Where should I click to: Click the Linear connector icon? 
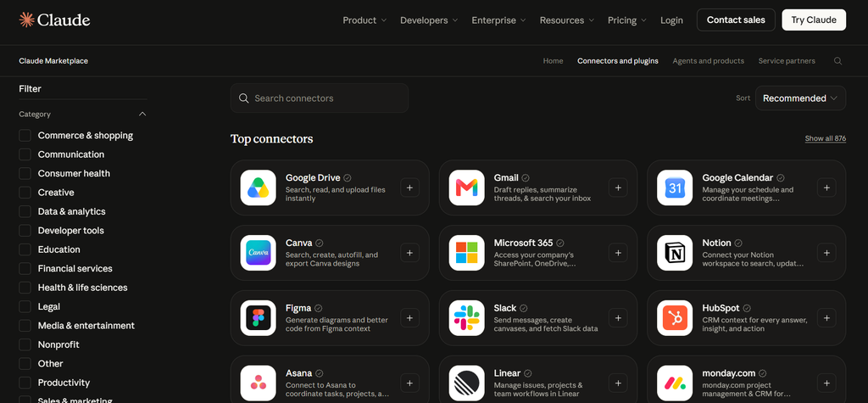[467, 383]
